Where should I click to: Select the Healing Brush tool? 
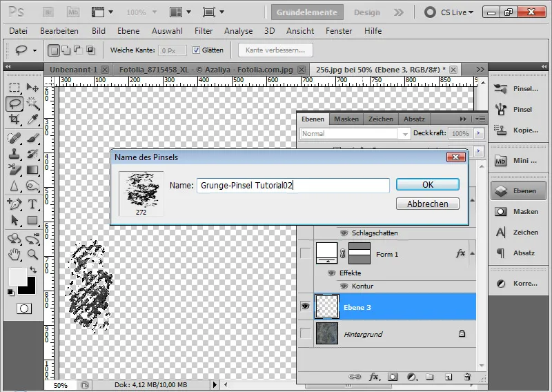coord(14,138)
